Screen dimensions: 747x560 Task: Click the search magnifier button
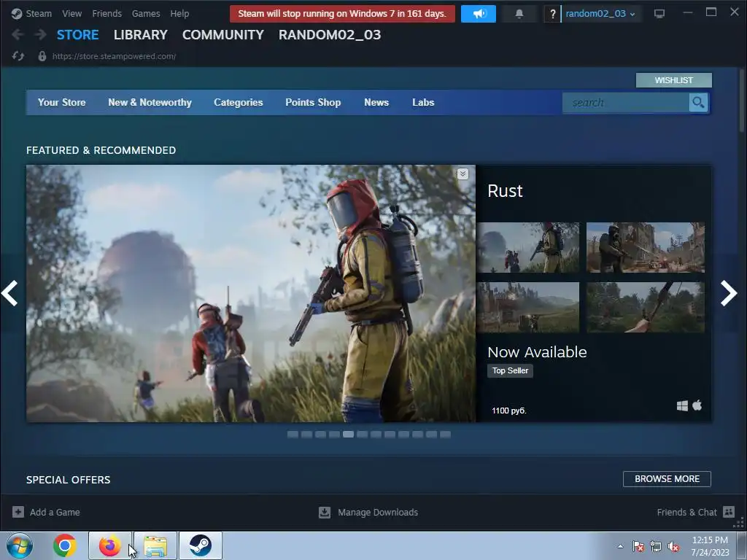click(698, 102)
